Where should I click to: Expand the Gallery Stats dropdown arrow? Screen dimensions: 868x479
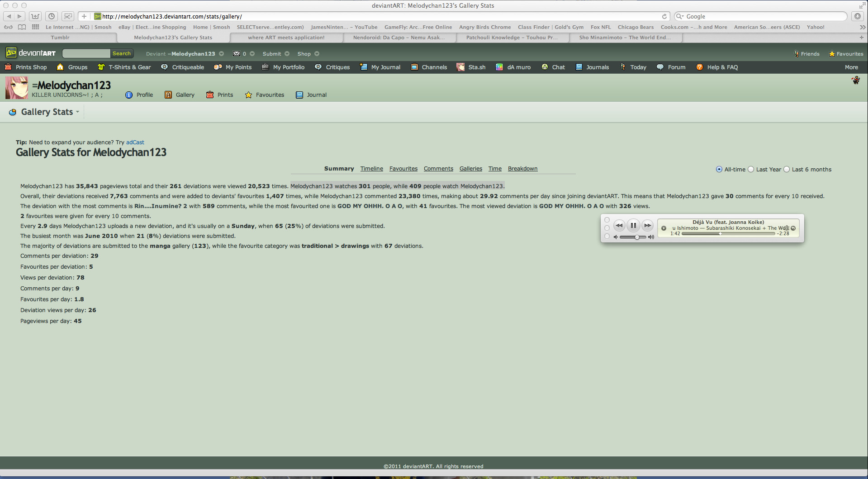click(77, 112)
